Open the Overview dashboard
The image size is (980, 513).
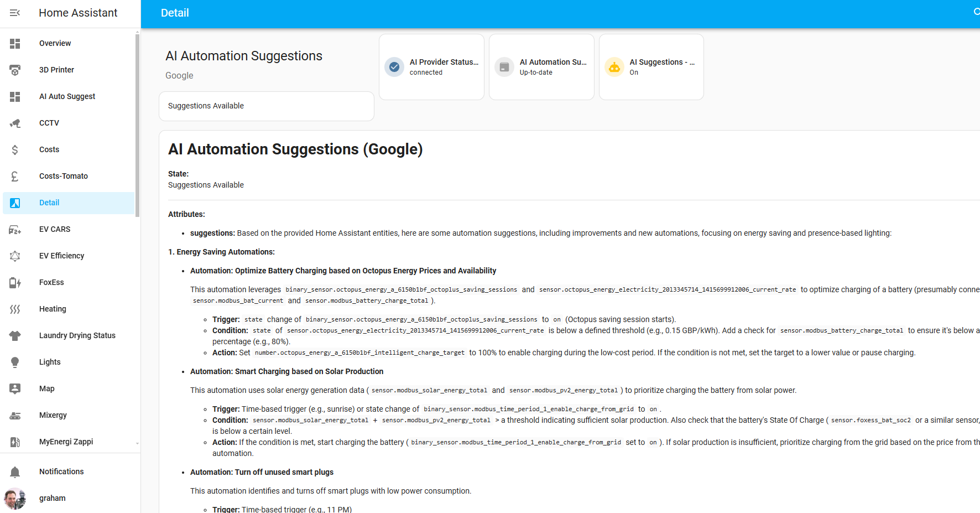55,43
